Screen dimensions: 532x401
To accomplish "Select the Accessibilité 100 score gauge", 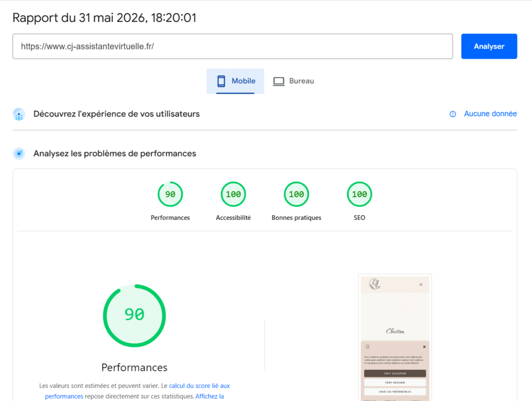I will 233,194.
